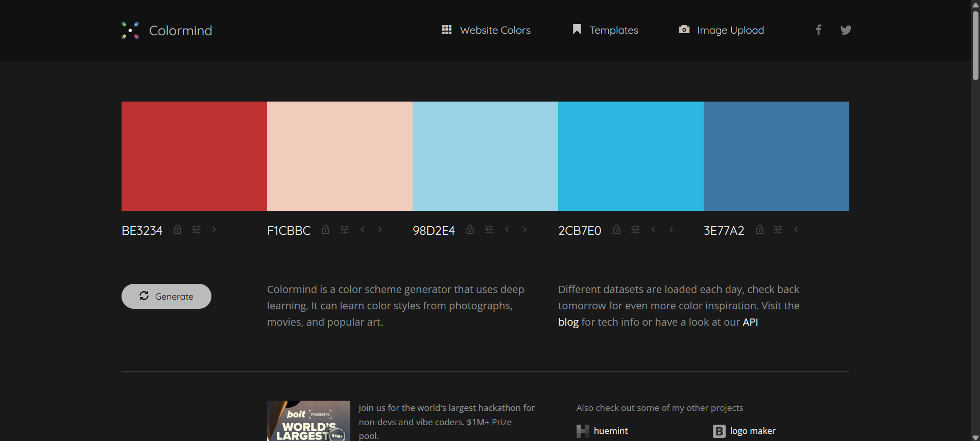
Task: Click the Colormind site title
Action: pyautogui.click(x=180, y=31)
